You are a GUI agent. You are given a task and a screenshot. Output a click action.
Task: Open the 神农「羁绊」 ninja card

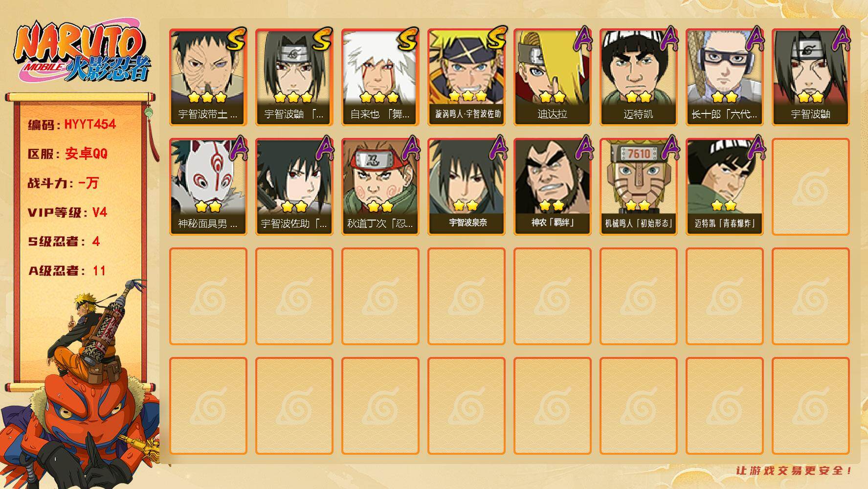click(x=553, y=187)
